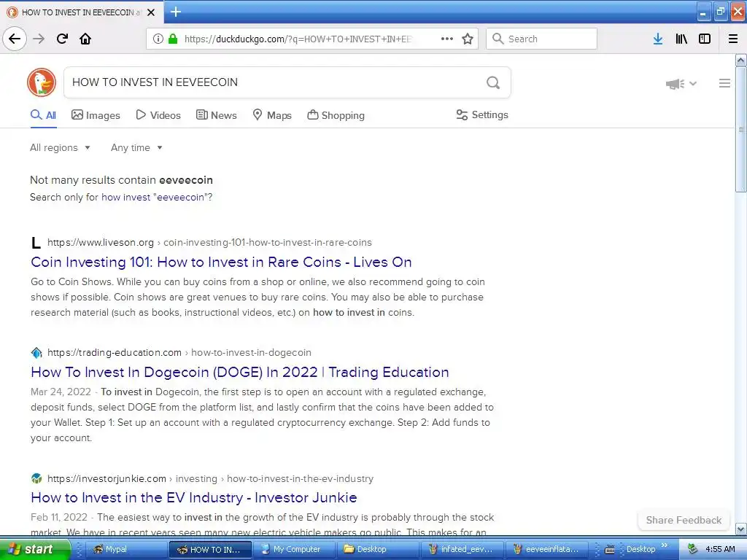
Task: Switch to the Videos tab
Action: point(158,115)
